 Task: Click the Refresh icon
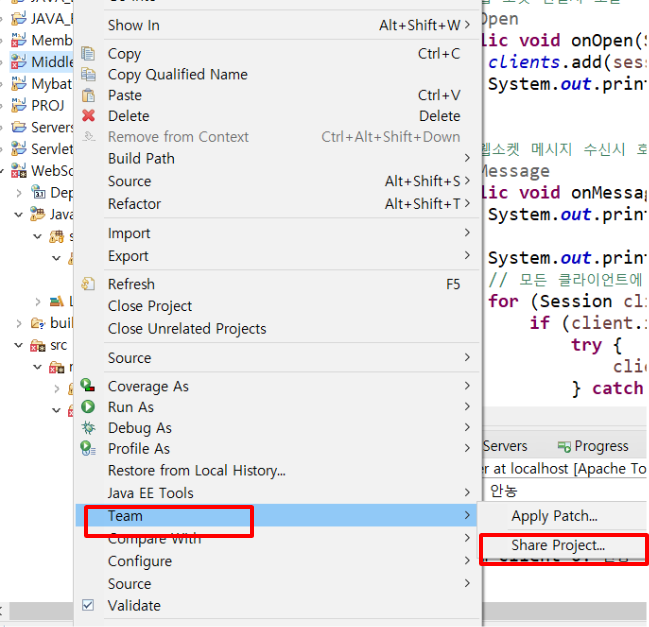click(88, 284)
